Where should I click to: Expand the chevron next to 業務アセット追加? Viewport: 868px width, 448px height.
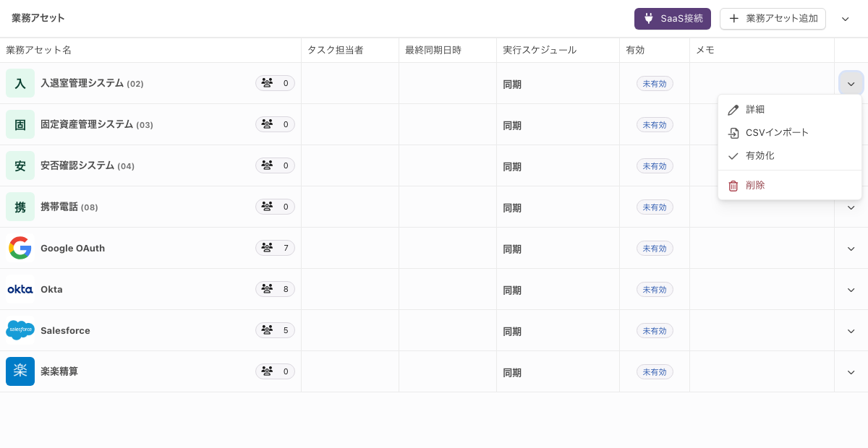click(845, 19)
